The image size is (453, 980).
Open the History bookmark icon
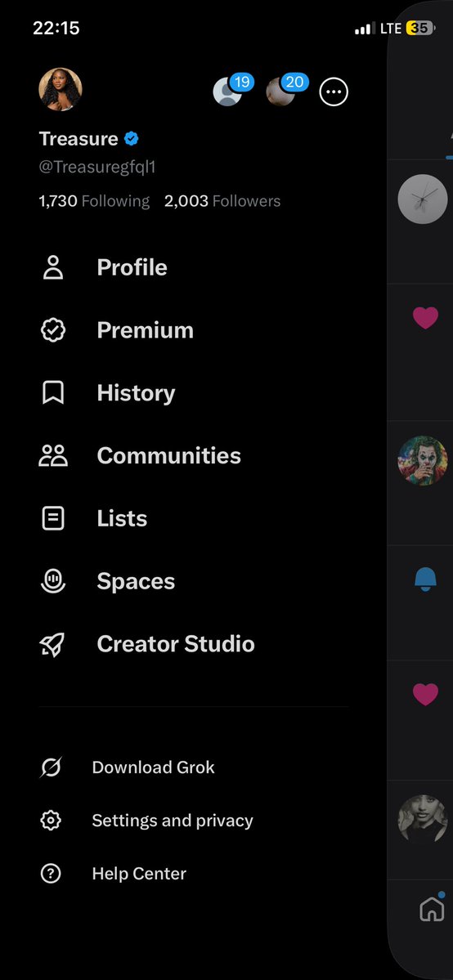[53, 393]
